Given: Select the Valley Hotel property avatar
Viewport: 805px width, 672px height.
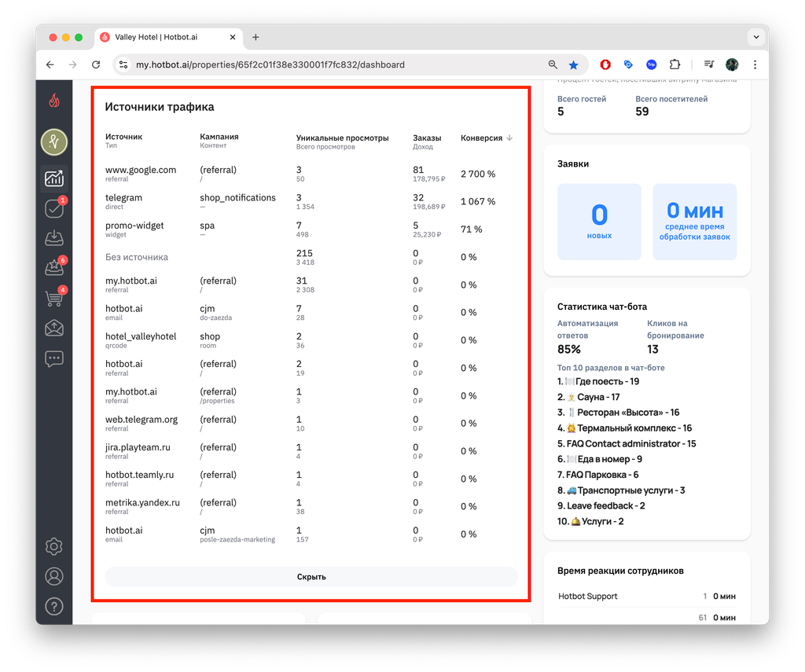Looking at the screenshot, I should pyautogui.click(x=54, y=141).
